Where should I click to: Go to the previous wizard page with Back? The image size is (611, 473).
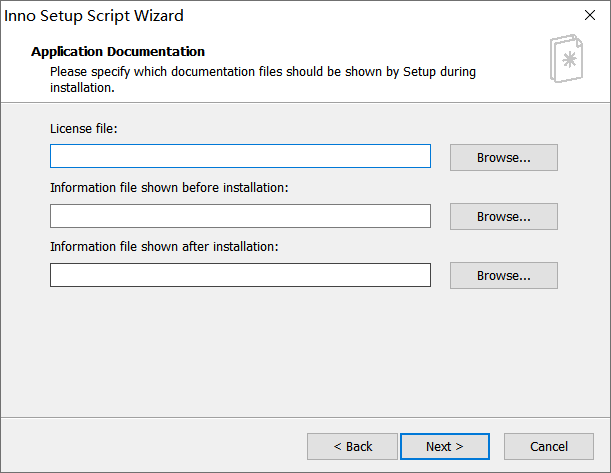(x=352, y=447)
